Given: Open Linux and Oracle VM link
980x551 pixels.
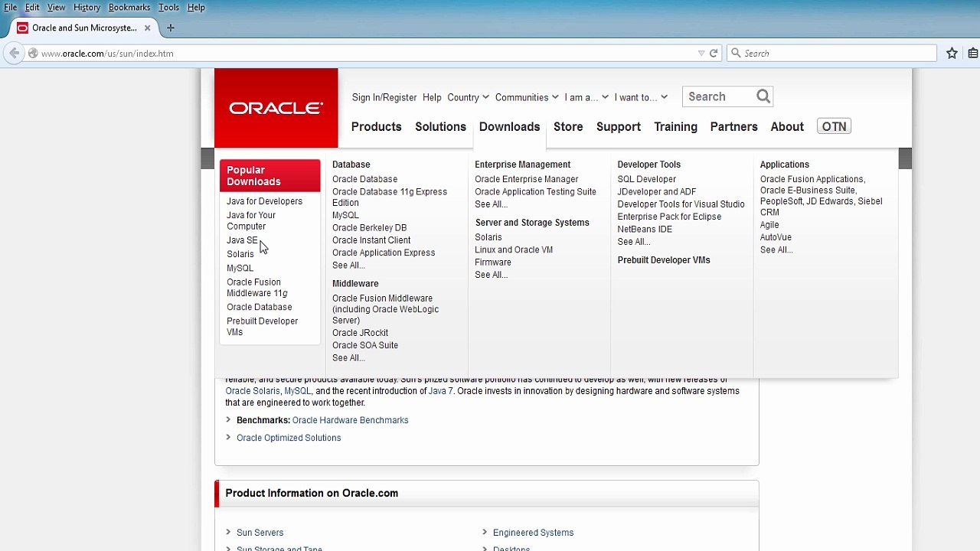Looking at the screenshot, I should pyautogui.click(x=514, y=249).
